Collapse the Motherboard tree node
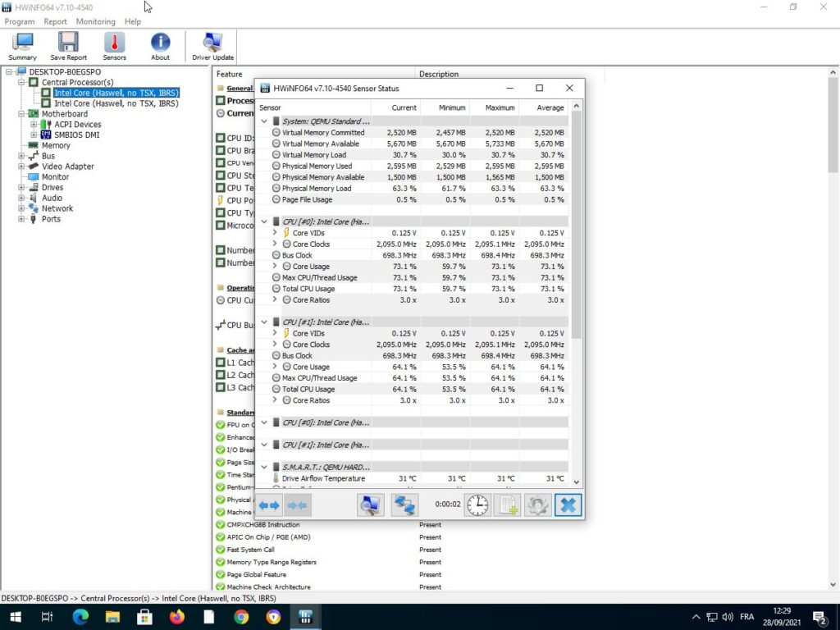840x630 pixels. pyautogui.click(x=21, y=114)
